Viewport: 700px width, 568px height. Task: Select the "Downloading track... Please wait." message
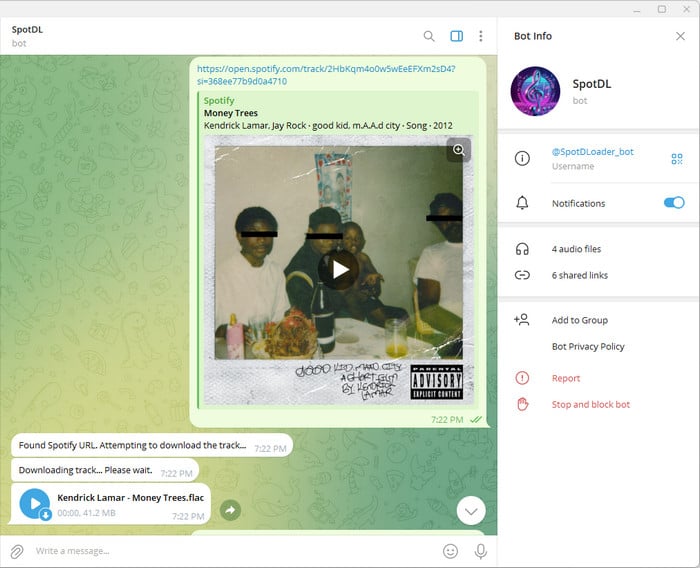click(105, 470)
